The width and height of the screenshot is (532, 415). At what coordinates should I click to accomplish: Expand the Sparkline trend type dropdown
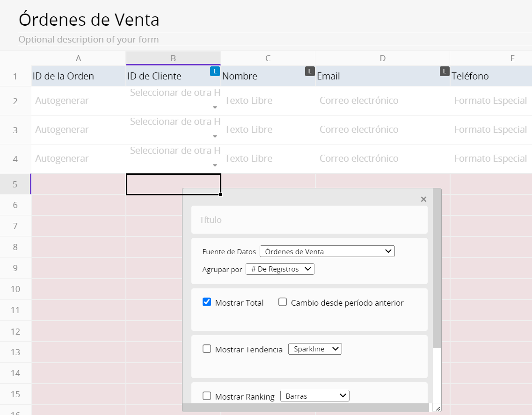pyautogui.click(x=315, y=349)
